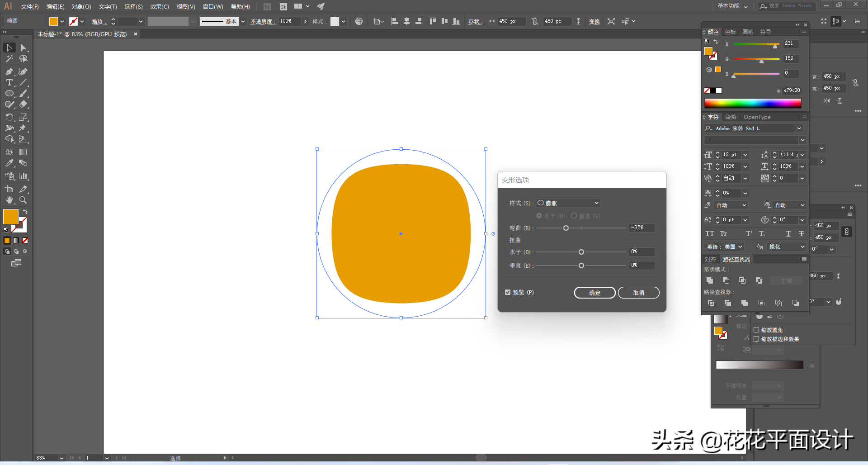Viewport: 868px width, 465px height.
Task: Open the 效果(C) menu
Action: tap(160, 7)
